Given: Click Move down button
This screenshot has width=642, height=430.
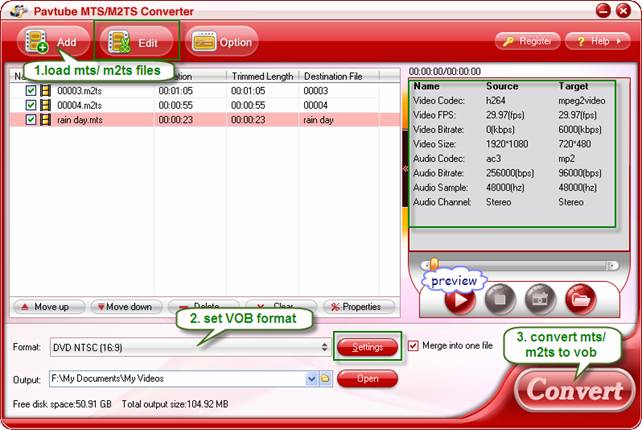Looking at the screenshot, I should (x=127, y=307).
